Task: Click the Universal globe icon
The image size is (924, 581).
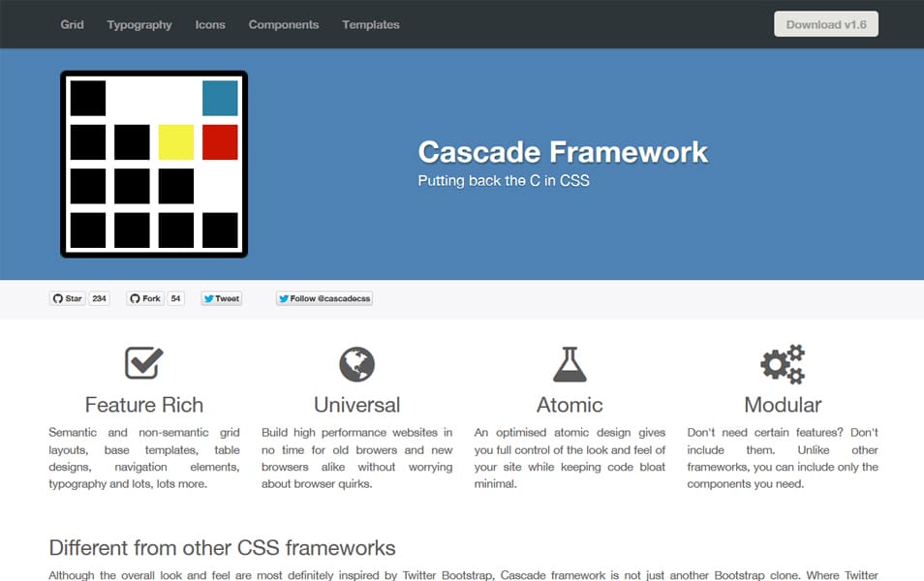Action: pyautogui.click(x=356, y=364)
